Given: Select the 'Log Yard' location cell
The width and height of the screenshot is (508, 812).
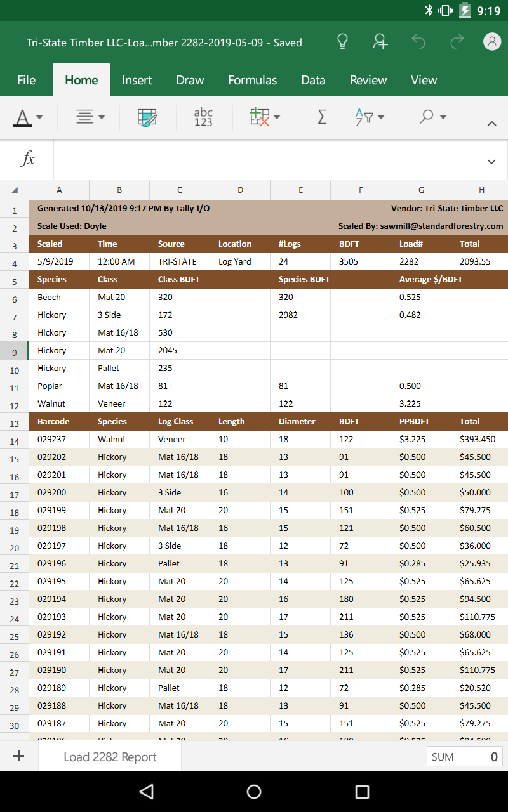Looking at the screenshot, I should click(240, 261).
